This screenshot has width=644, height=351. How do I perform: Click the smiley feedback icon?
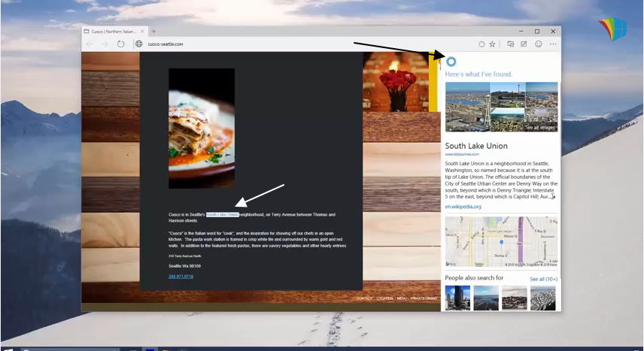click(539, 44)
